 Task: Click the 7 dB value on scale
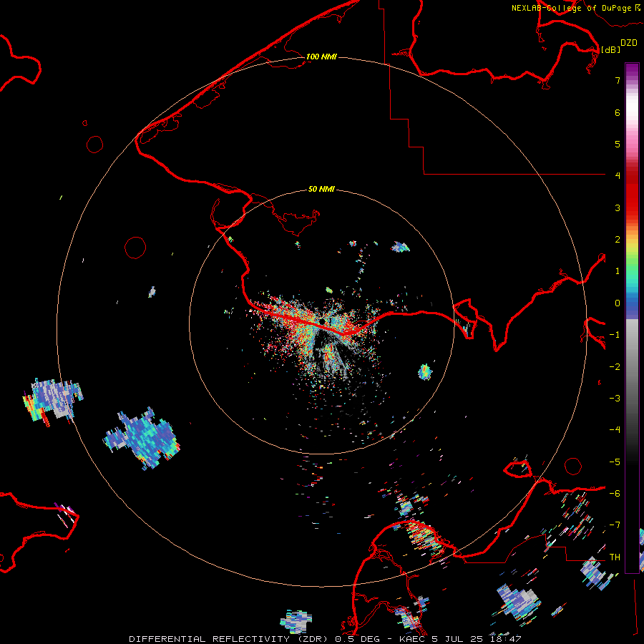tap(618, 80)
